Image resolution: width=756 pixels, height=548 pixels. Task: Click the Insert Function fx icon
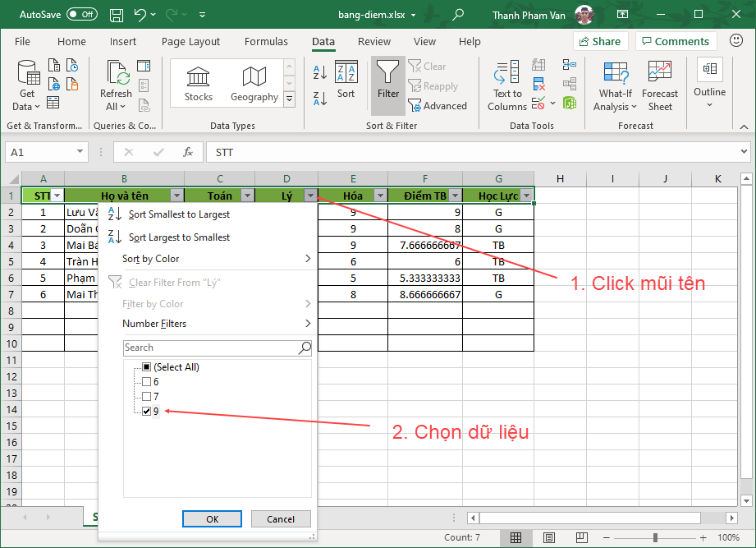pos(187,152)
